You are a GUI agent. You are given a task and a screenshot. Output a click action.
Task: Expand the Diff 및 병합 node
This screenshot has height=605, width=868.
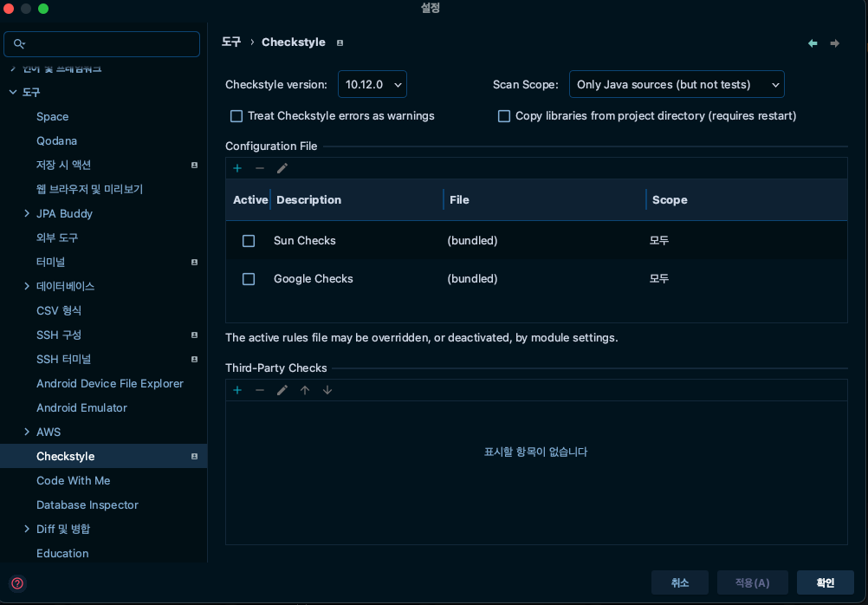27,529
